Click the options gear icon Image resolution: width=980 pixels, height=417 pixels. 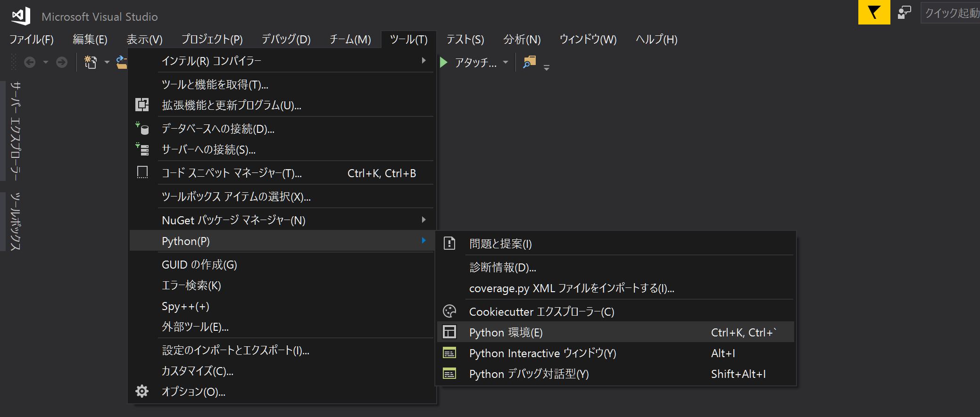click(x=142, y=391)
